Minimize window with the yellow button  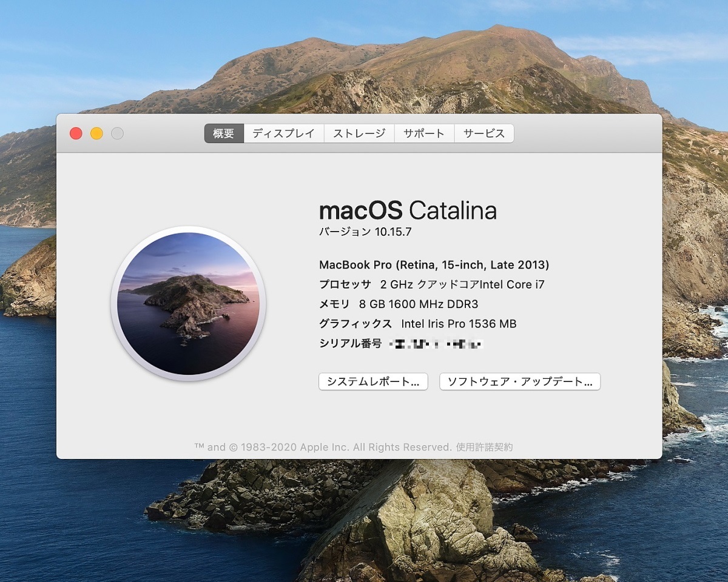96,133
